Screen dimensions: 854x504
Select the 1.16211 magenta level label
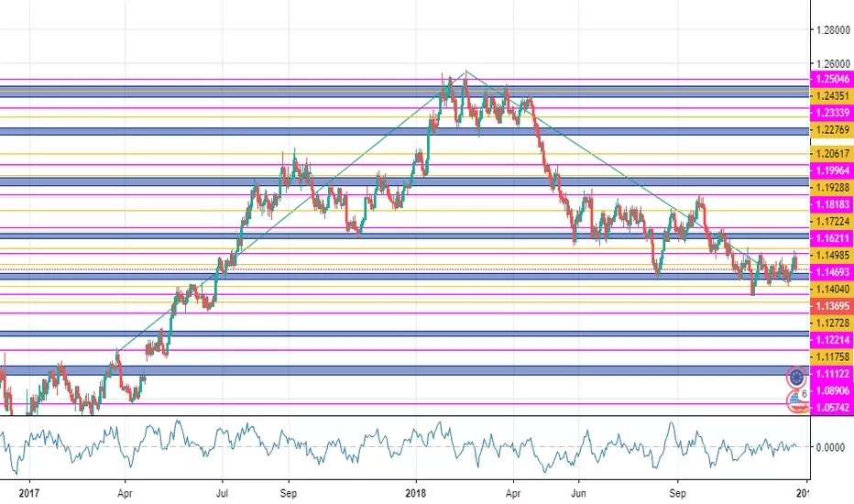click(x=832, y=238)
